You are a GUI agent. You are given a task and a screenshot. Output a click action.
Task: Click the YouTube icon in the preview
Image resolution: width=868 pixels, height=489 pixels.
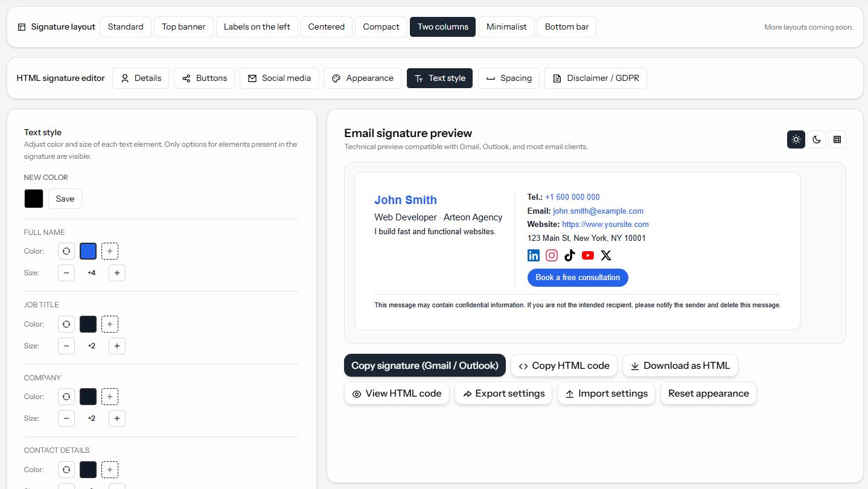587,255
